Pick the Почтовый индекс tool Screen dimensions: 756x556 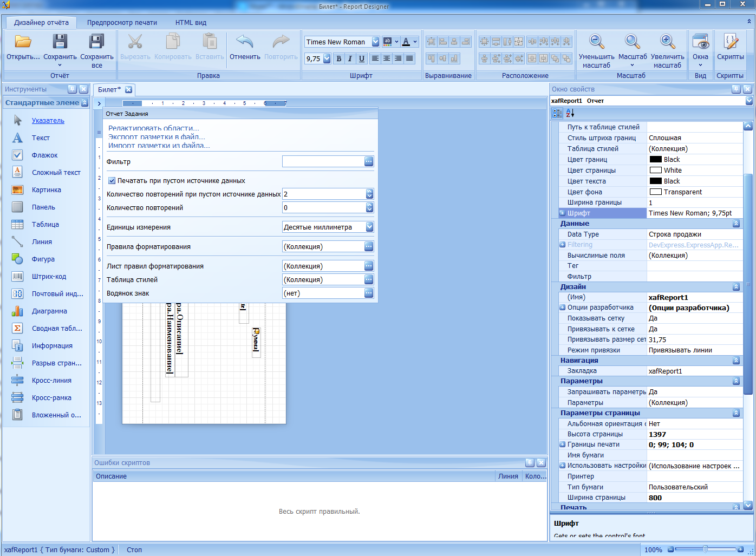tap(57, 294)
